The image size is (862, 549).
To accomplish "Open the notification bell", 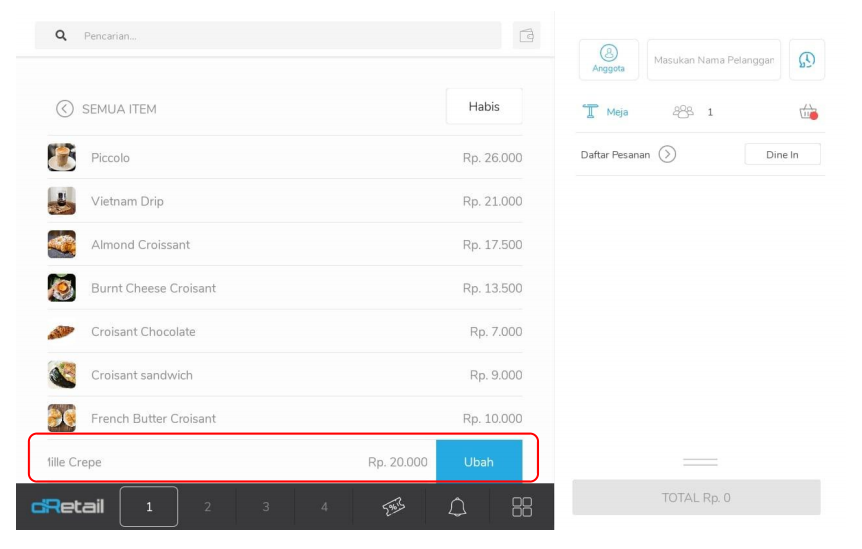I will (x=457, y=507).
